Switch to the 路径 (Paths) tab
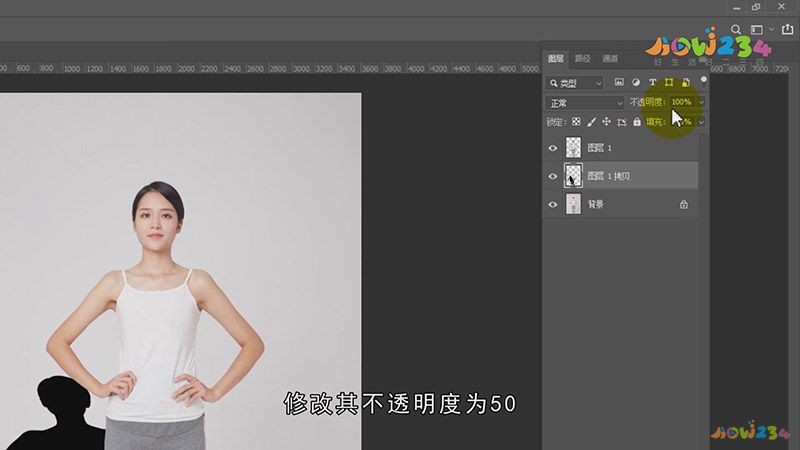 tap(583, 59)
